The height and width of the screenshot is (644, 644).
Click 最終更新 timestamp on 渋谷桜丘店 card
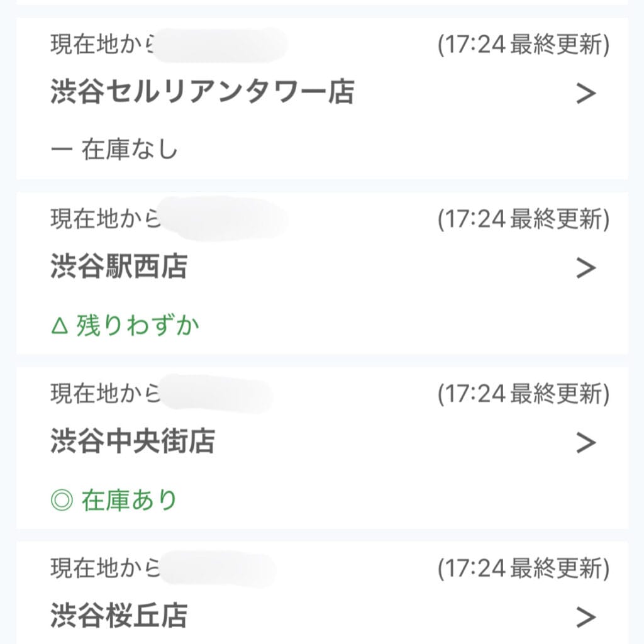523,569
